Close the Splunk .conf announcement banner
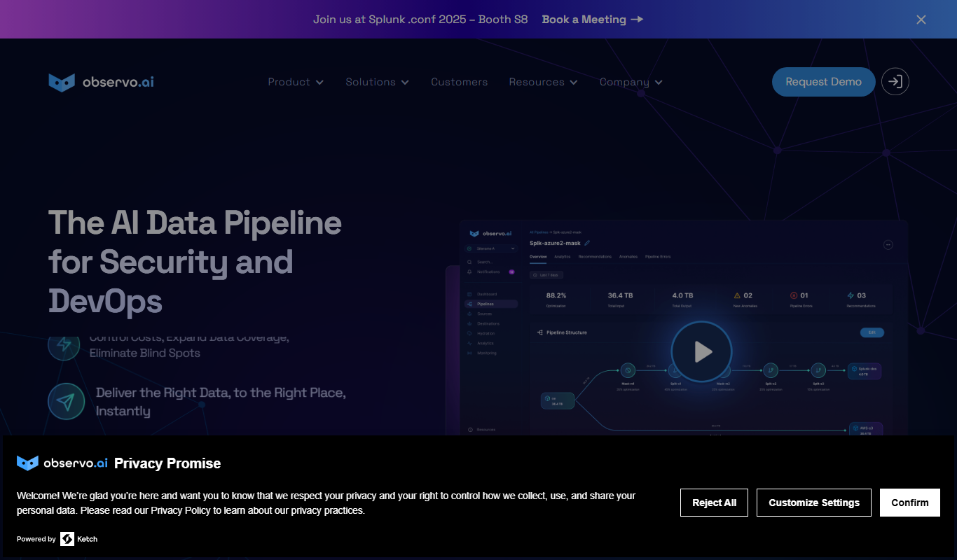This screenshot has height=560, width=957. click(921, 20)
